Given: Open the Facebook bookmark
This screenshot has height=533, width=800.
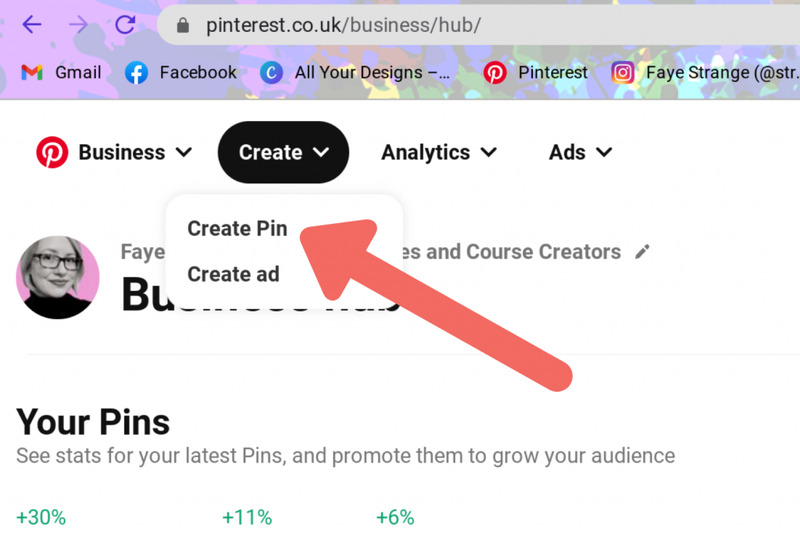Looking at the screenshot, I should [x=181, y=72].
